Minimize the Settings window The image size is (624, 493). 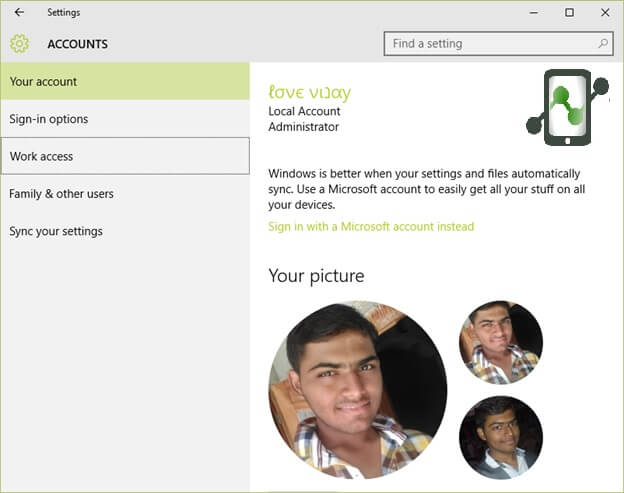[534, 12]
